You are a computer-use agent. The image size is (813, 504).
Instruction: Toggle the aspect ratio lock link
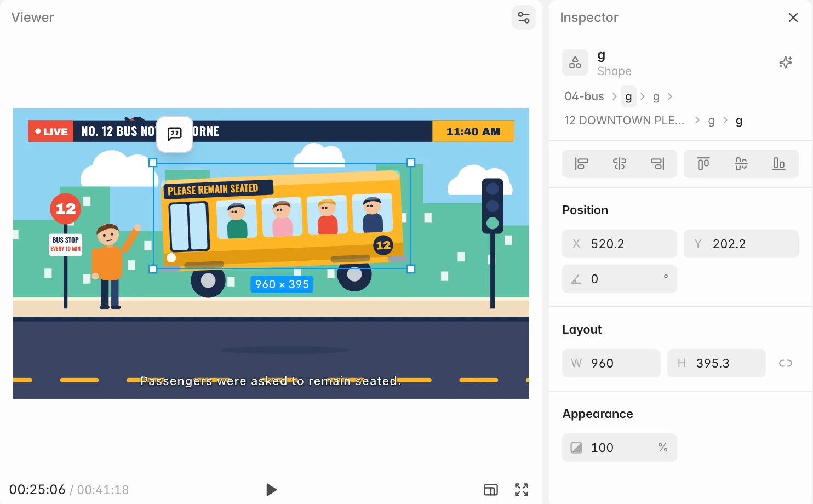tap(786, 363)
